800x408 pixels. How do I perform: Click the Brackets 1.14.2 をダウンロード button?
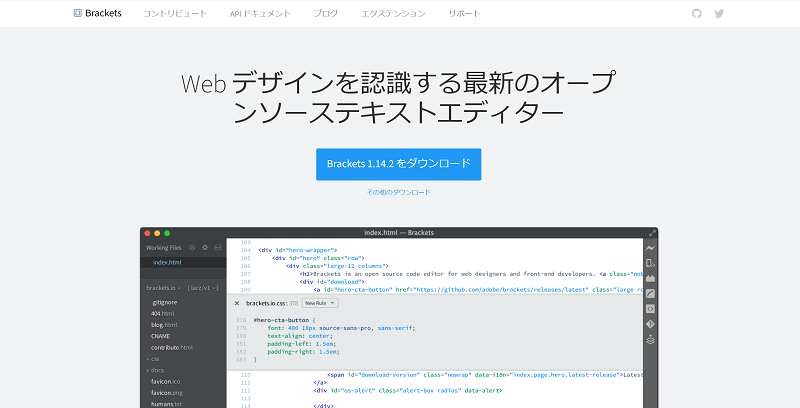click(x=398, y=164)
